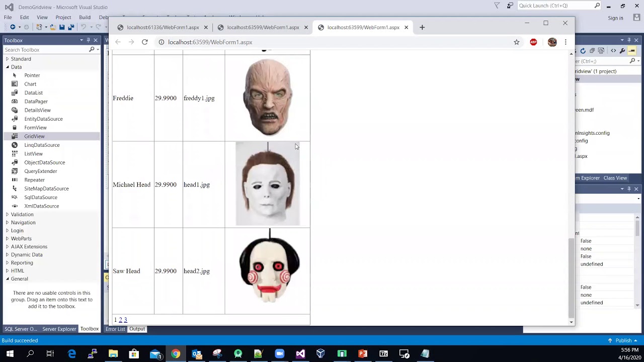Open the Project menu
This screenshot has height=362, width=644.
63,17
